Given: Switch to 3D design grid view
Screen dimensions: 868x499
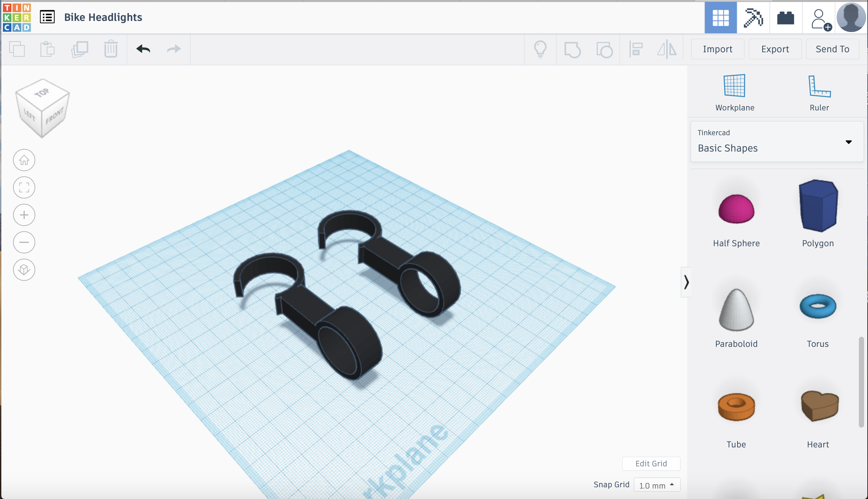Looking at the screenshot, I should (x=721, y=18).
